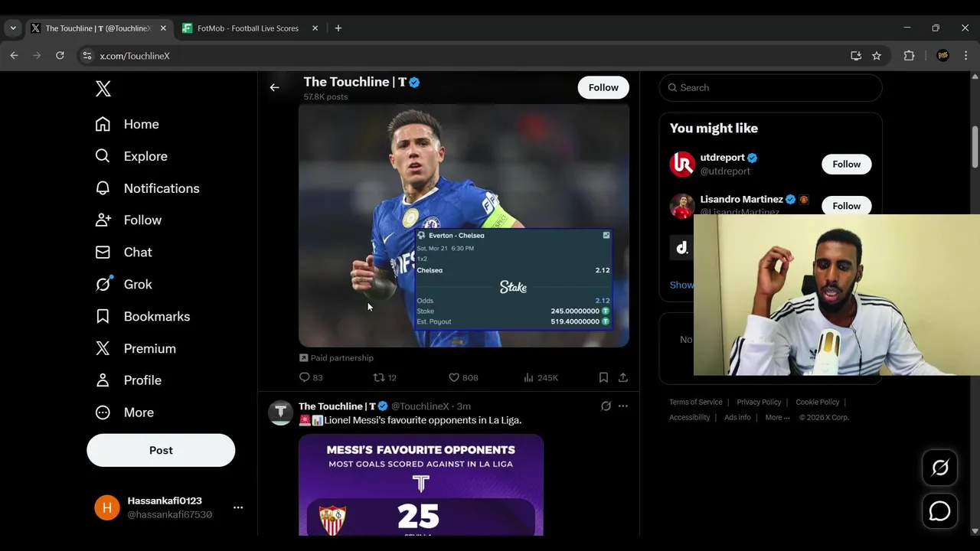Open Premium page
The width and height of the screenshot is (980, 551).
pyautogui.click(x=136, y=349)
